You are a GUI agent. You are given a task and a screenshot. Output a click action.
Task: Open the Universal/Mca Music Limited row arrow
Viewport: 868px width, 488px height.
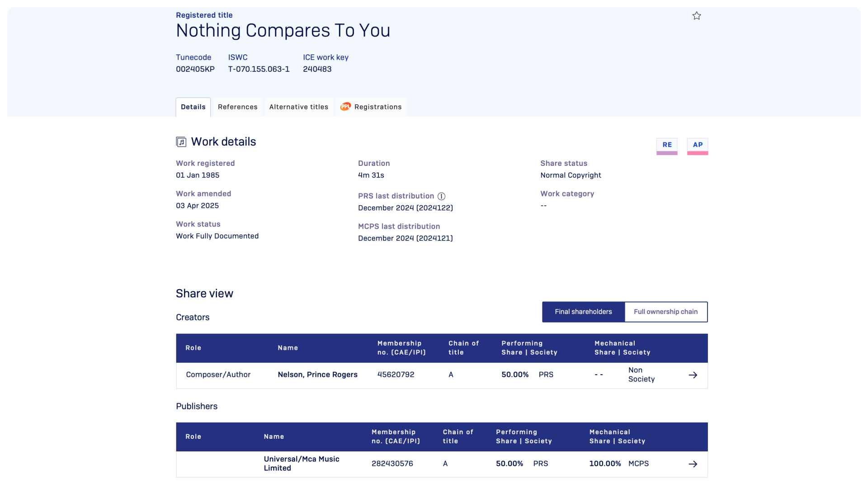click(x=693, y=464)
